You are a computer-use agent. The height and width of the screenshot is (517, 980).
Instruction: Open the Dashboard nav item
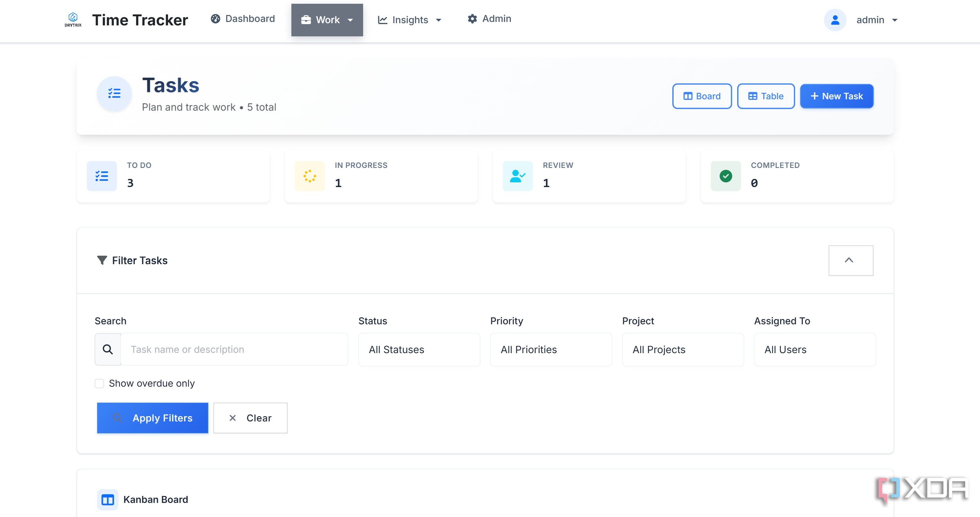coord(243,18)
